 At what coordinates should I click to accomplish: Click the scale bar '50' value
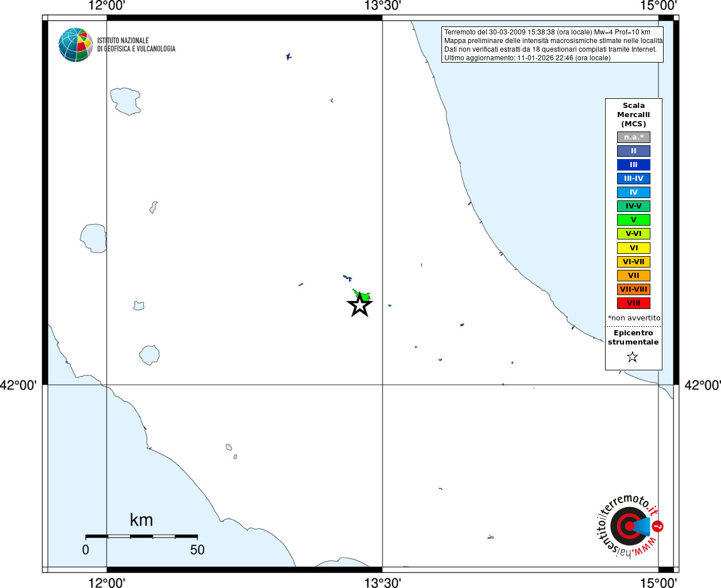[197, 550]
